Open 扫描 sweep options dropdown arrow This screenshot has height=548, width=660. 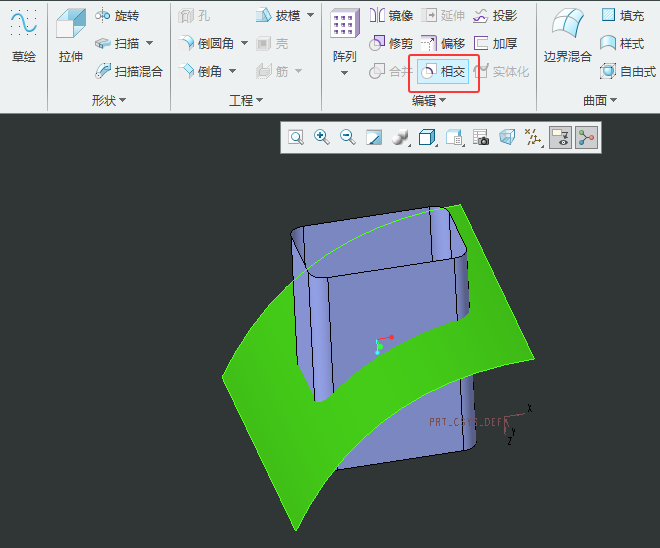click(149, 43)
